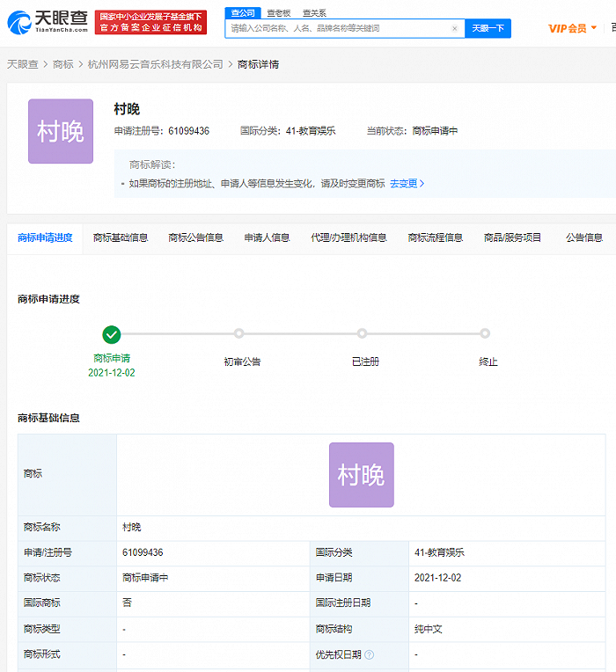The image size is (616, 672).
Task: Select the 查关系 search tab
Action: [314, 13]
